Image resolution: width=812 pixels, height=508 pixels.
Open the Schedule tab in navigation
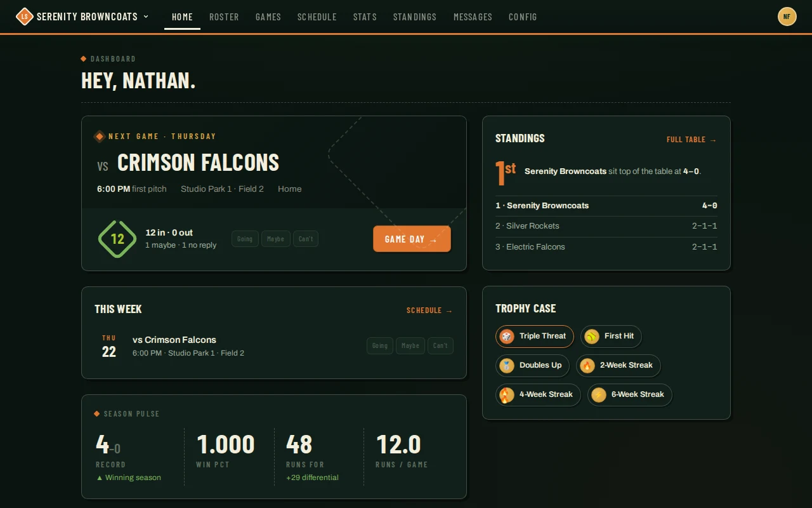317,17
